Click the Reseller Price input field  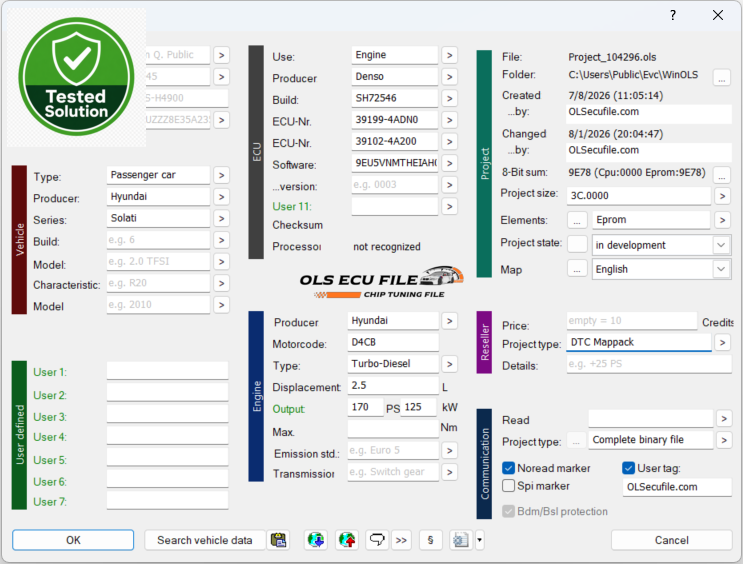click(x=632, y=321)
